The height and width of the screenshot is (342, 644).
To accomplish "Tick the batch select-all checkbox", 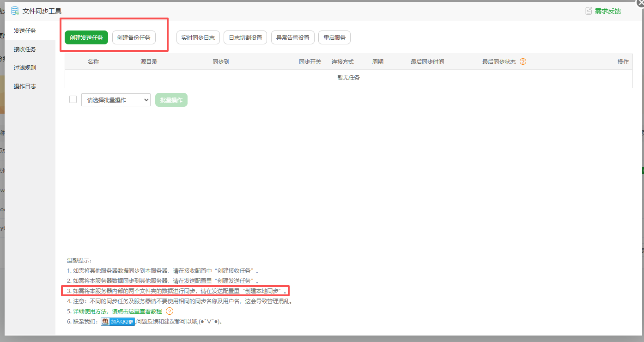I will click(73, 99).
